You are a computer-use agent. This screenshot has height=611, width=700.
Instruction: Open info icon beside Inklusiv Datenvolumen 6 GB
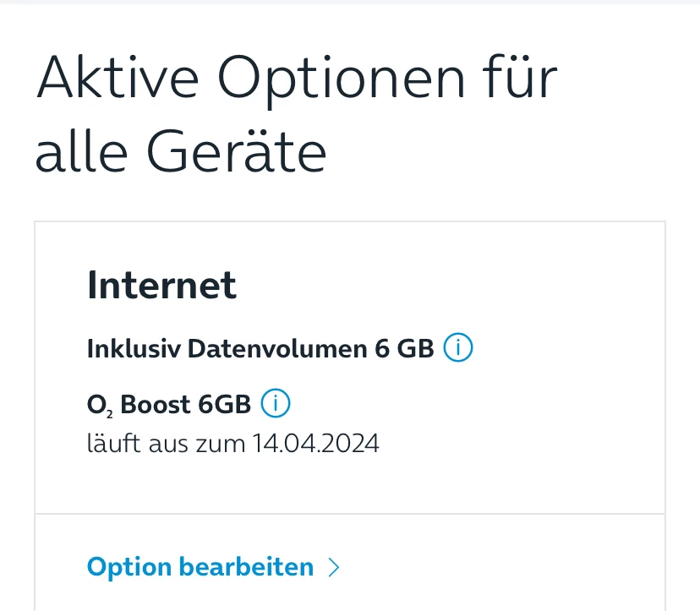[x=458, y=348]
